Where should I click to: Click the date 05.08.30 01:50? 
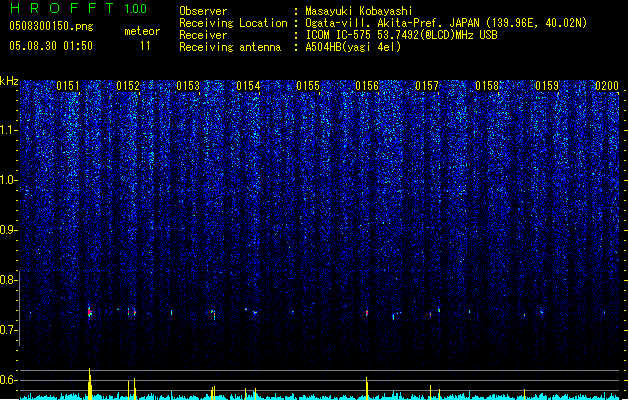pos(51,46)
